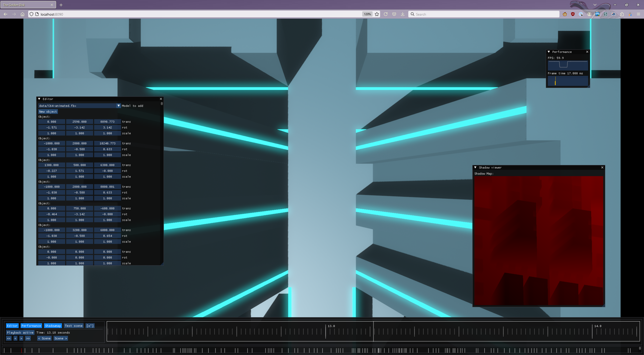
Task: Click the browser Reload icon
Action: pos(386,14)
